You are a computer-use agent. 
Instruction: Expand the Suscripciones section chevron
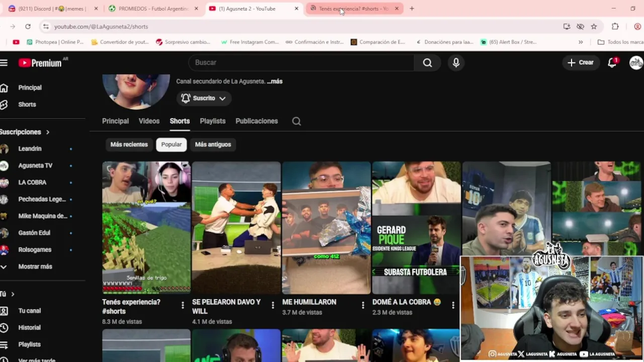[48, 132]
